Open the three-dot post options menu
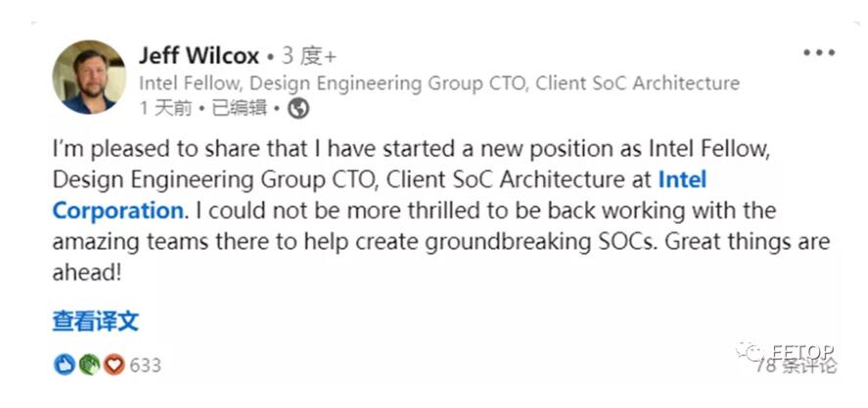The image size is (868, 408). pos(819,53)
